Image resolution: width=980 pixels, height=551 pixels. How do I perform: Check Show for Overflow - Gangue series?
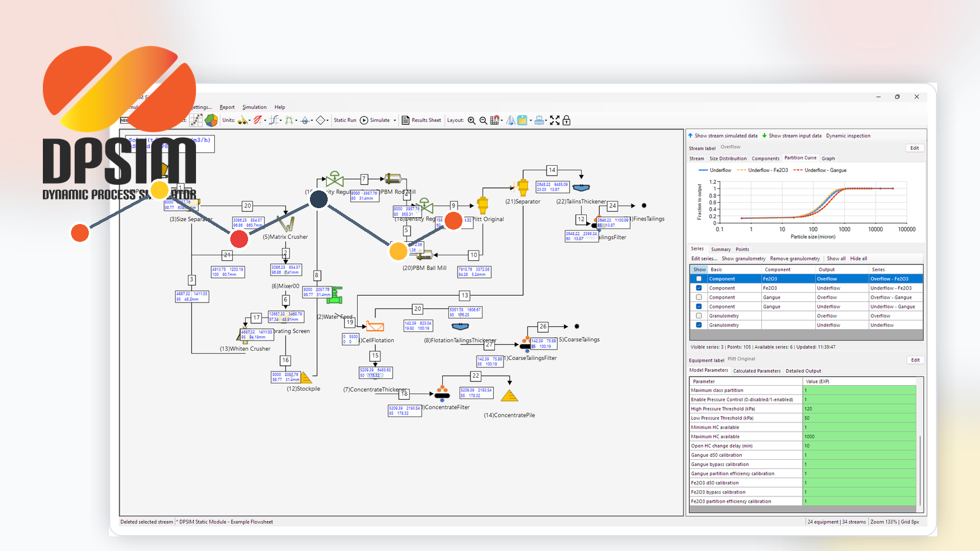pyautogui.click(x=699, y=297)
